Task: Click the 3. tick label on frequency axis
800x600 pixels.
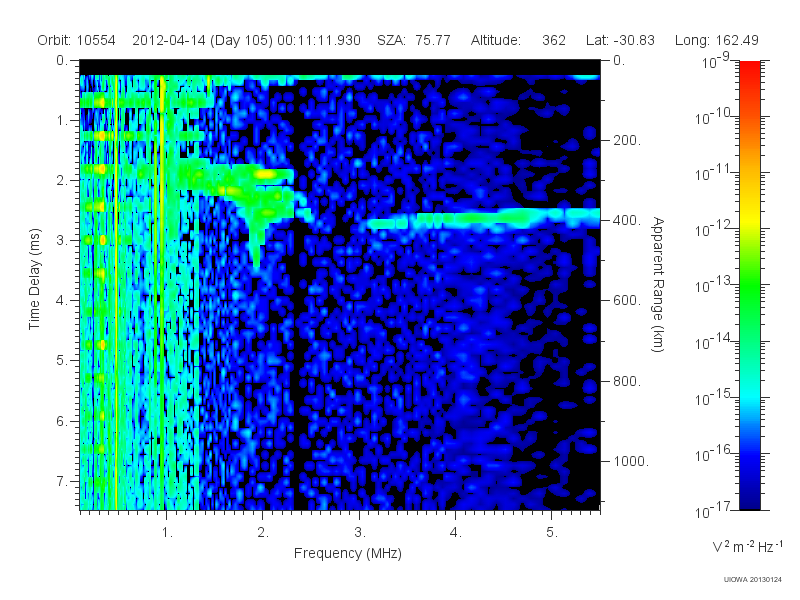Action: click(x=360, y=533)
